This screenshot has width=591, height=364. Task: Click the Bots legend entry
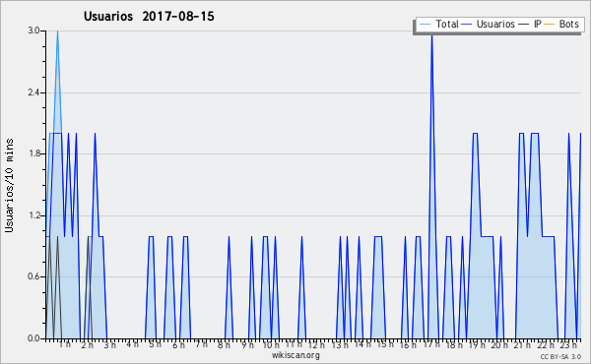click(561, 24)
